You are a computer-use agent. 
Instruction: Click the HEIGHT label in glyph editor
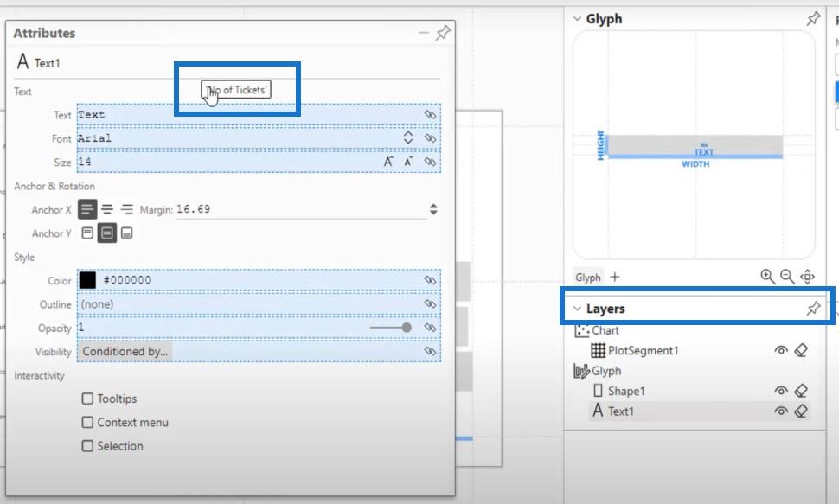tap(601, 144)
